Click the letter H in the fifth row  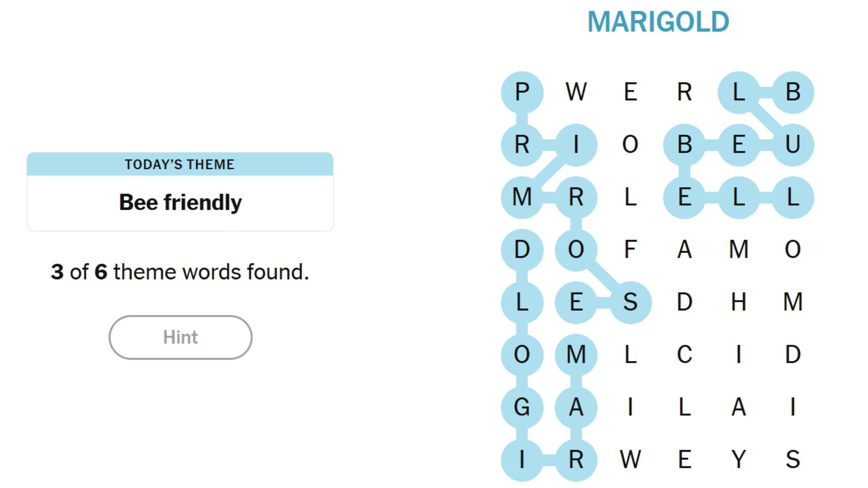739,302
